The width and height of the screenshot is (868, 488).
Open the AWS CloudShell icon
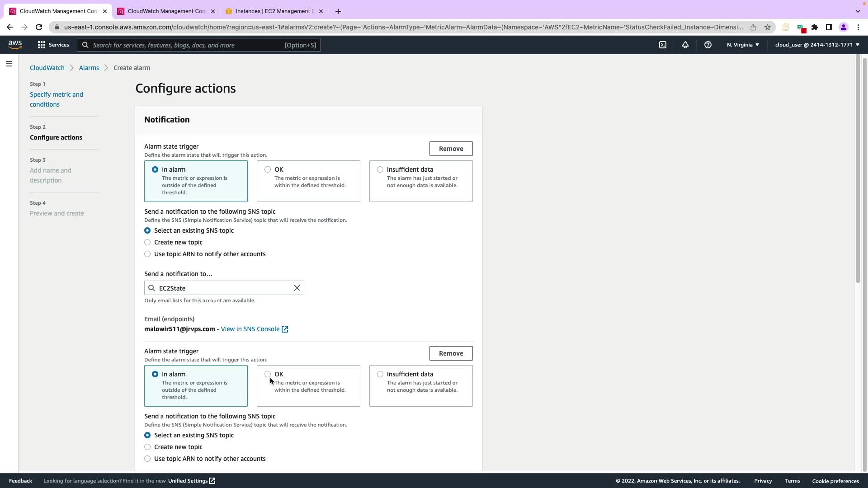(663, 45)
